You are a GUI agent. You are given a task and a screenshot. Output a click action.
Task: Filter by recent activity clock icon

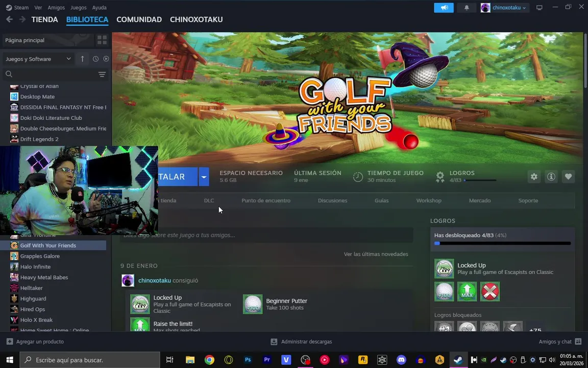(x=95, y=59)
